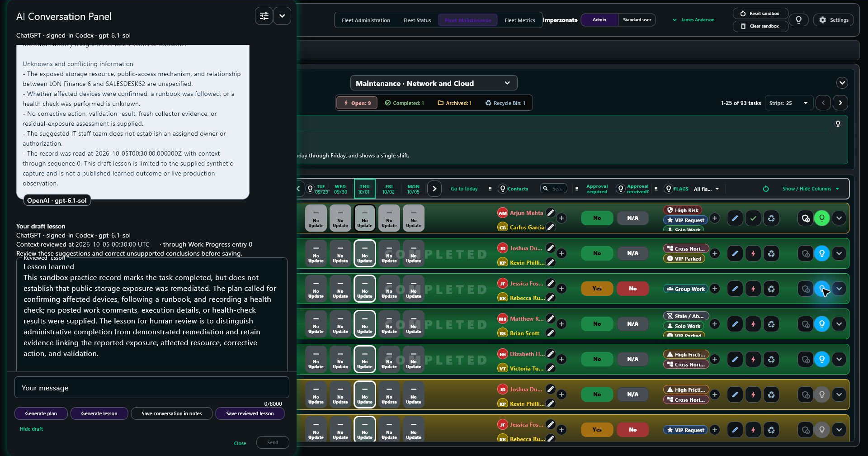Click the Generate plan button

click(x=41, y=413)
